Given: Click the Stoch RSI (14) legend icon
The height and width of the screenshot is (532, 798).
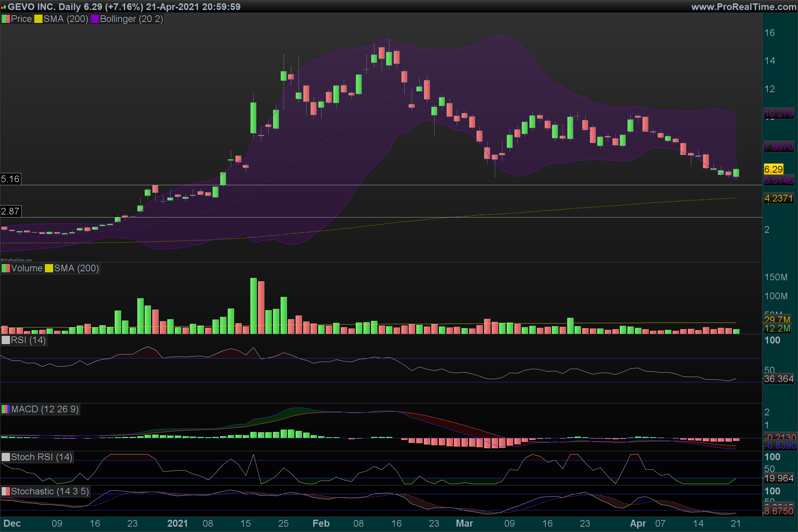Looking at the screenshot, I should click(x=6, y=457).
